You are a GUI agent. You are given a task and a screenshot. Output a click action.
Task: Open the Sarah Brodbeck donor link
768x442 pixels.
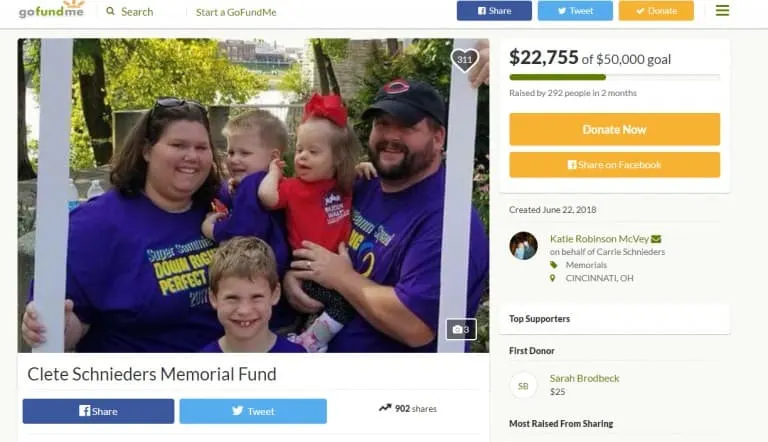coord(584,378)
